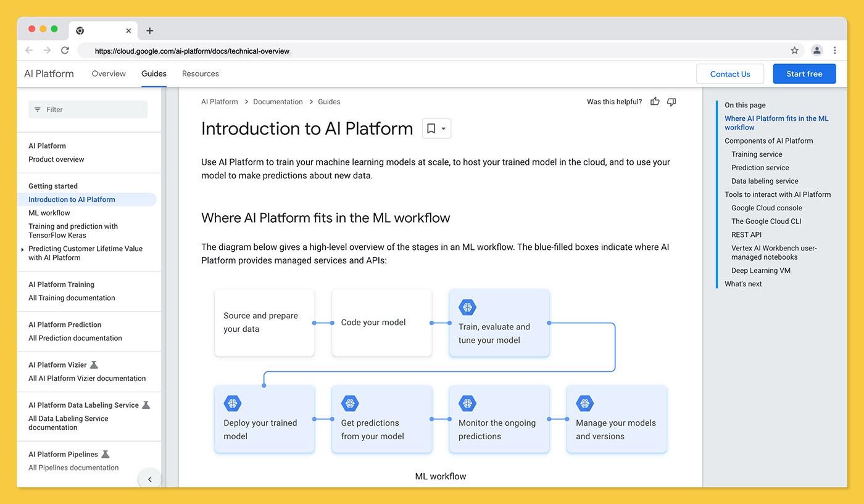This screenshot has height=504, width=864.
Task: Click the star icon in the address bar
Action: [794, 51]
